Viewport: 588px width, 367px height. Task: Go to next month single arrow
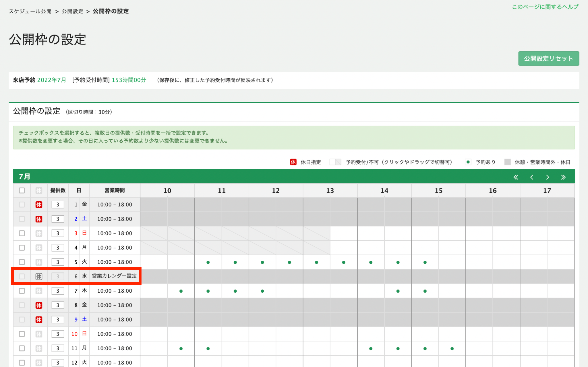[x=548, y=177]
